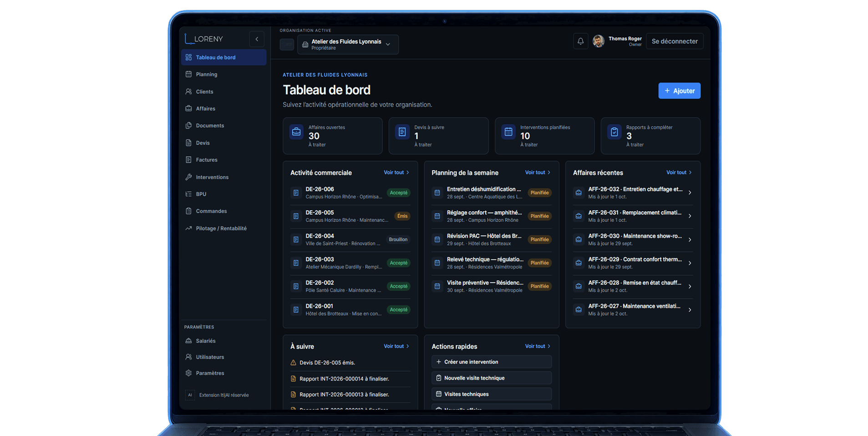Click the Extension ItijAI réservée AI badge
Screen dimensions: 868x436
pos(190,395)
